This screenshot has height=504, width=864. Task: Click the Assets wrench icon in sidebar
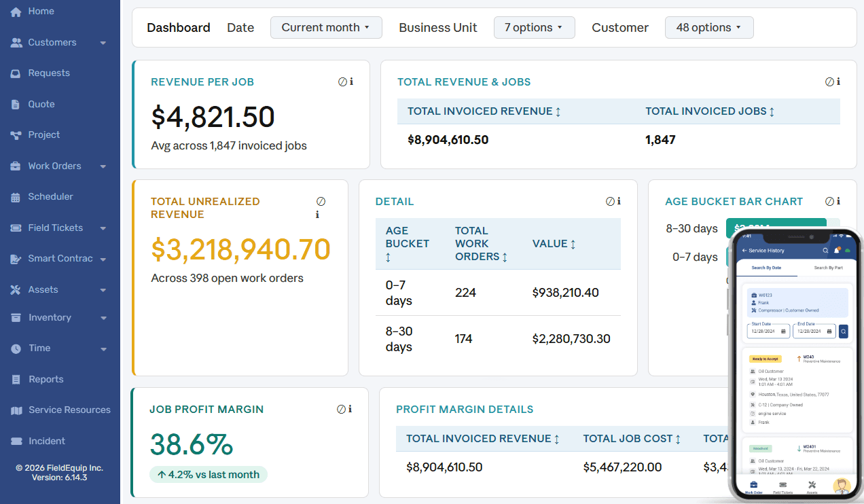pos(16,290)
